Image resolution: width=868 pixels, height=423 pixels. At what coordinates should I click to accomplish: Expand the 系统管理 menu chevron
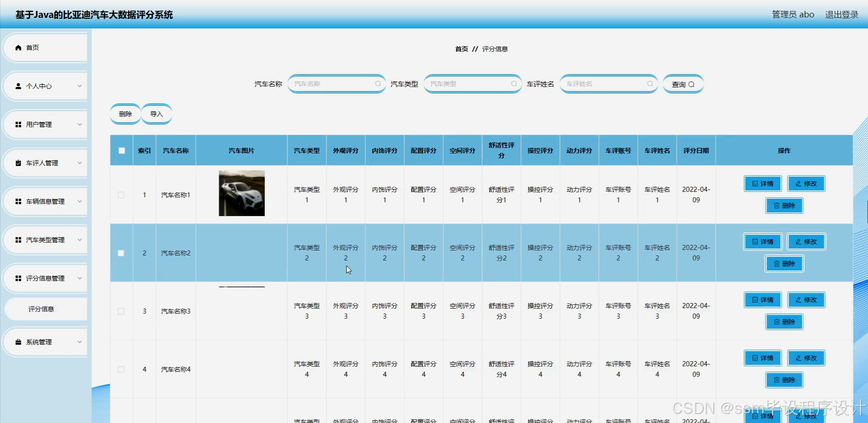coord(80,342)
